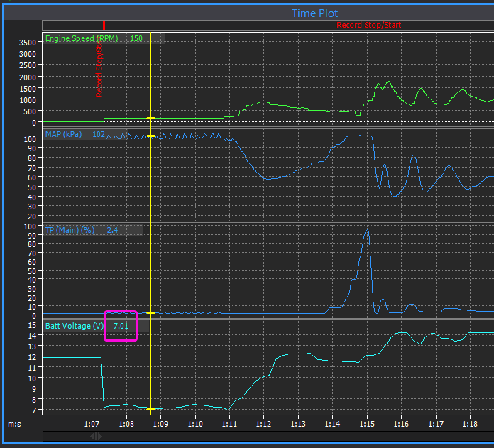Image resolution: width=494 pixels, height=448 pixels.
Task: Click the yellow cursor handle on Engine Speed trace
Action: pyautogui.click(x=151, y=118)
